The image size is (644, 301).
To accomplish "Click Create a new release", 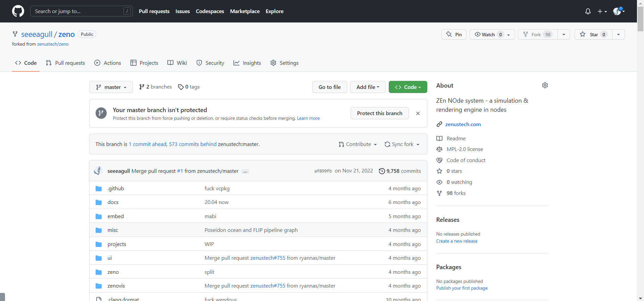I will pyautogui.click(x=457, y=241).
